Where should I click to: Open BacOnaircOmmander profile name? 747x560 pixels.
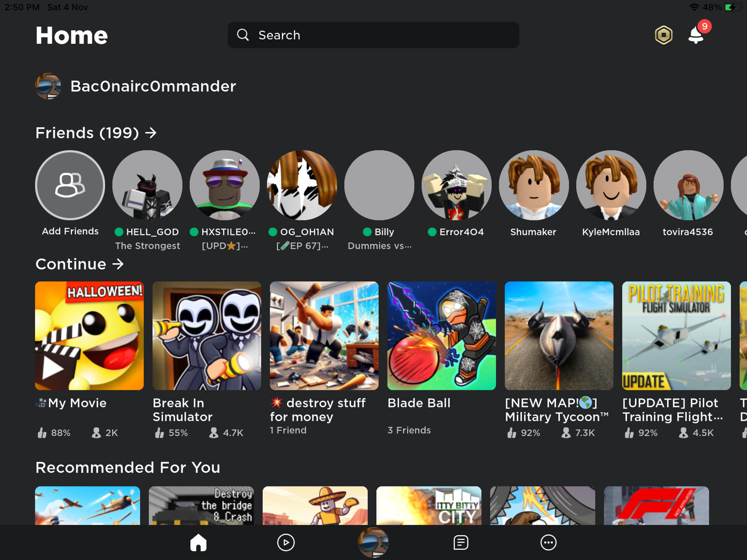tap(153, 86)
